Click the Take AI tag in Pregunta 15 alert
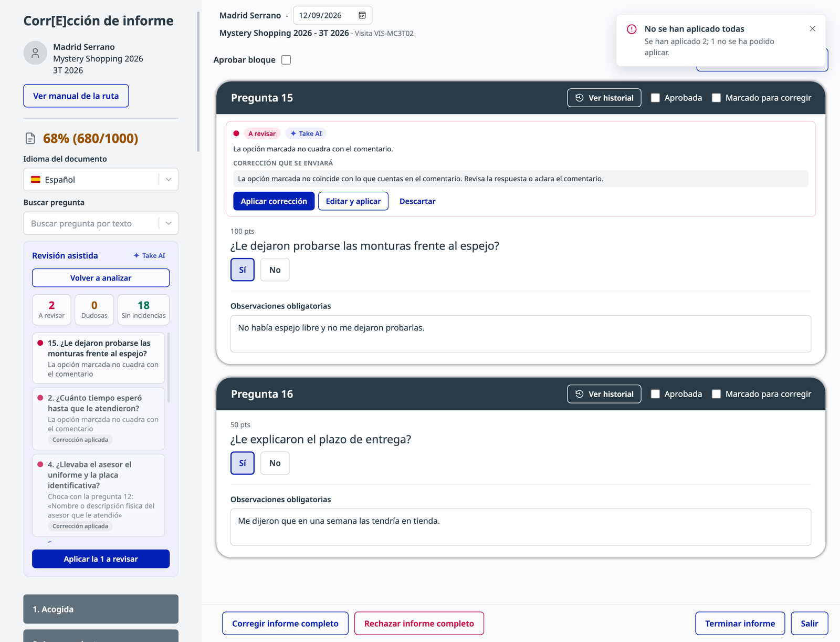The height and width of the screenshot is (642, 840). tap(306, 133)
